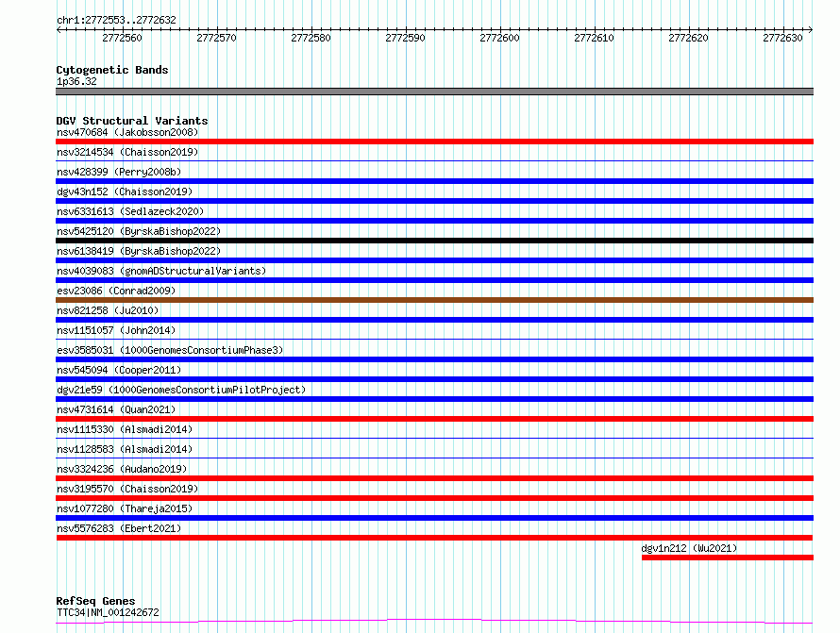Open nsv4039083 (gnomADStructuralVariants) entry
This screenshot has height=633, width=840.
click(x=161, y=271)
